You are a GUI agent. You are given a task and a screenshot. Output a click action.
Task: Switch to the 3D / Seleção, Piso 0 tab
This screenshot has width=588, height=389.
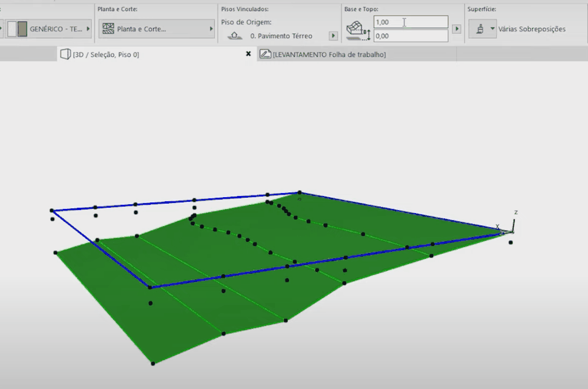click(106, 54)
